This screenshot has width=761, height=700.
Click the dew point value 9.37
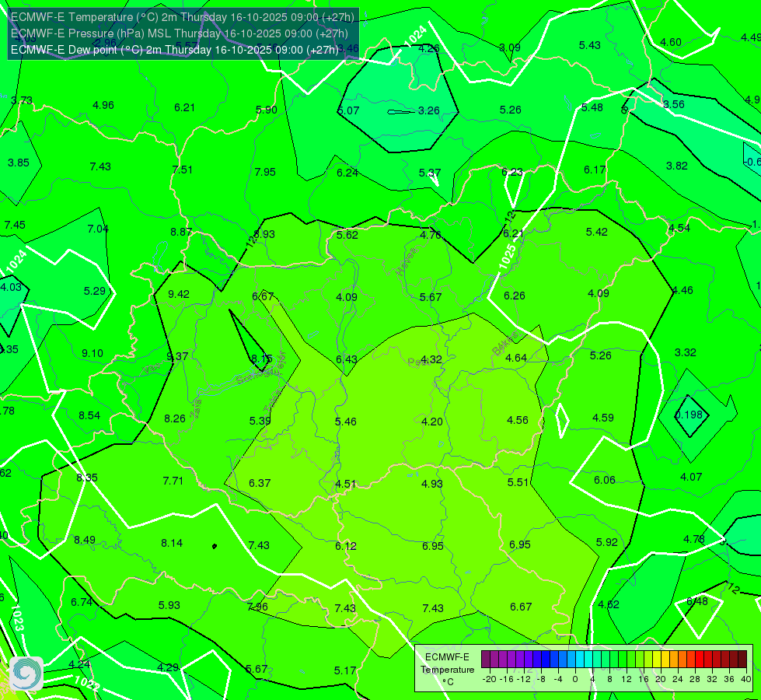click(x=177, y=356)
